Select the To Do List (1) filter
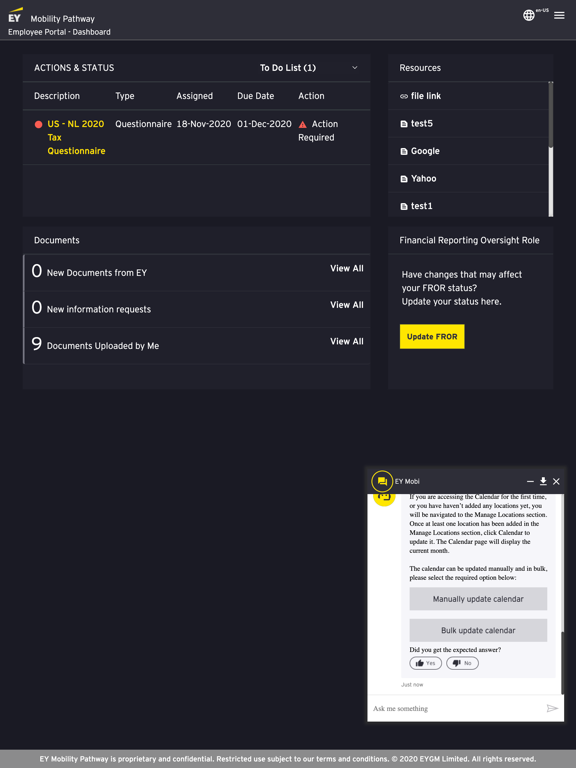The image size is (576, 768). [288, 68]
